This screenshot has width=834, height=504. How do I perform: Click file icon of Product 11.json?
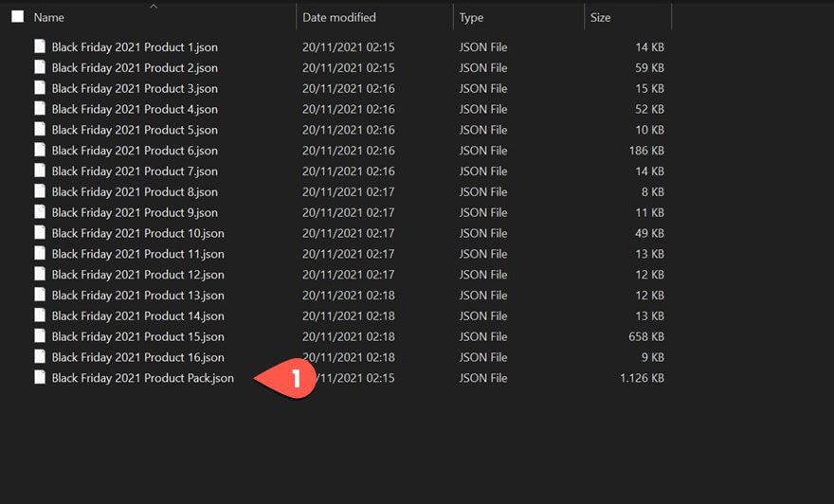[x=40, y=254]
